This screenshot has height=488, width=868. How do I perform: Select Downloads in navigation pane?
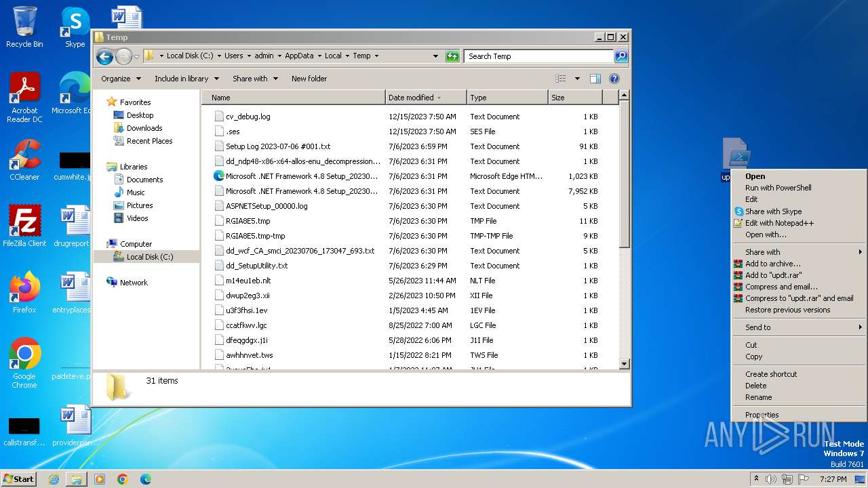point(144,128)
